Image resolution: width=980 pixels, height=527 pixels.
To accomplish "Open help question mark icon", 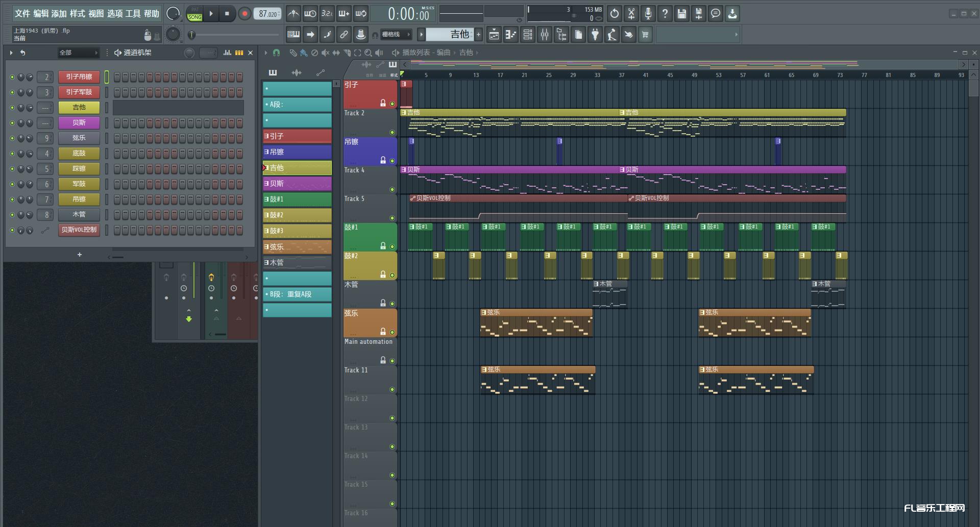I will coord(665,14).
